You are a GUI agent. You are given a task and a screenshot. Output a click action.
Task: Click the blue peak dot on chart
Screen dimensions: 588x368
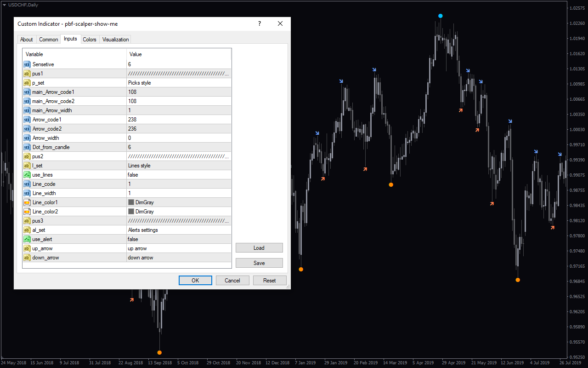(441, 16)
